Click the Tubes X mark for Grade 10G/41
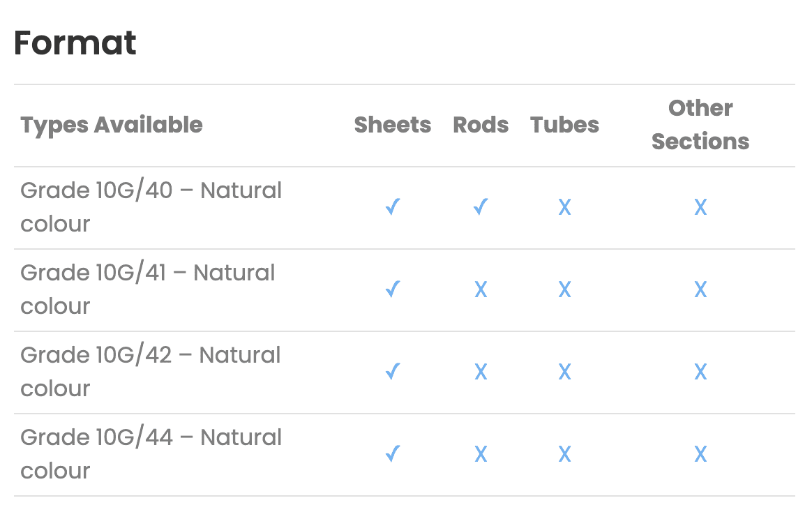This screenshot has width=812, height=505. point(564,289)
